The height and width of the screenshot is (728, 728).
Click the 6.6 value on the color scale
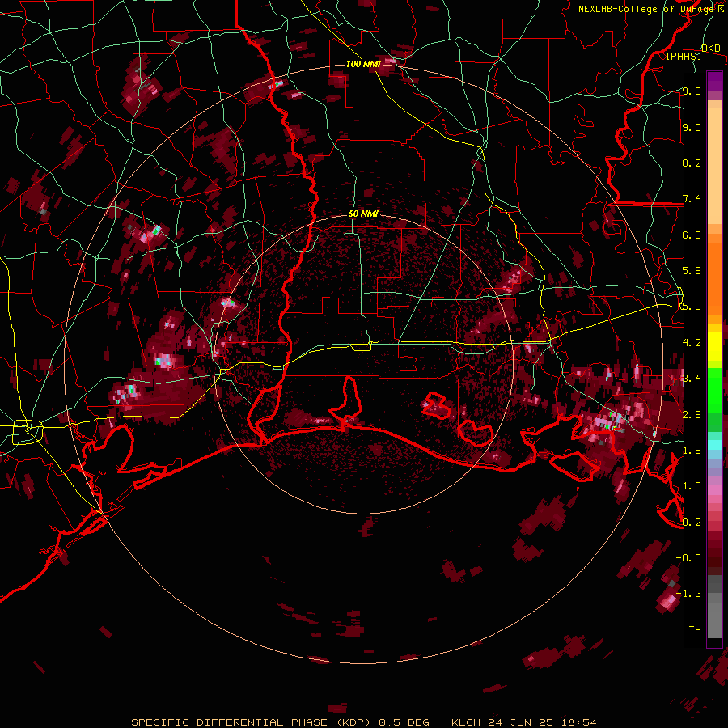point(692,235)
